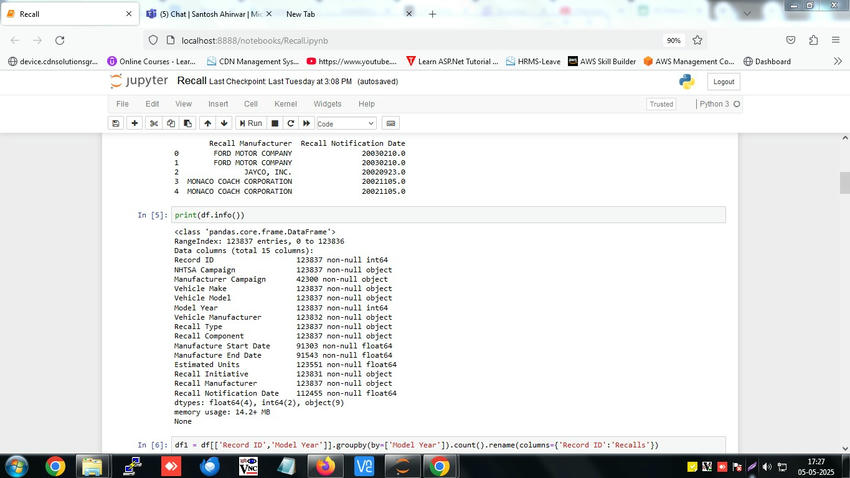This screenshot has height=478, width=850.
Task: Show more bookmarks chevron
Action: [x=838, y=61]
